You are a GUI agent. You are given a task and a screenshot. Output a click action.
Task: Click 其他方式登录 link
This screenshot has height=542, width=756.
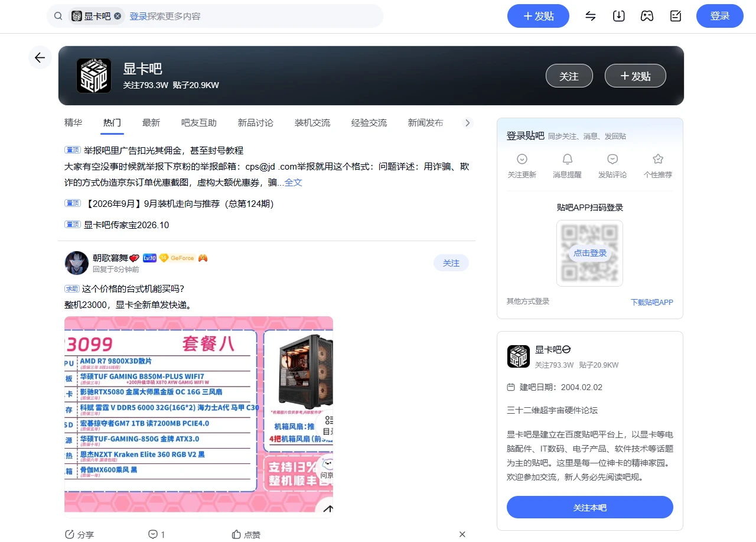point(528,301)
